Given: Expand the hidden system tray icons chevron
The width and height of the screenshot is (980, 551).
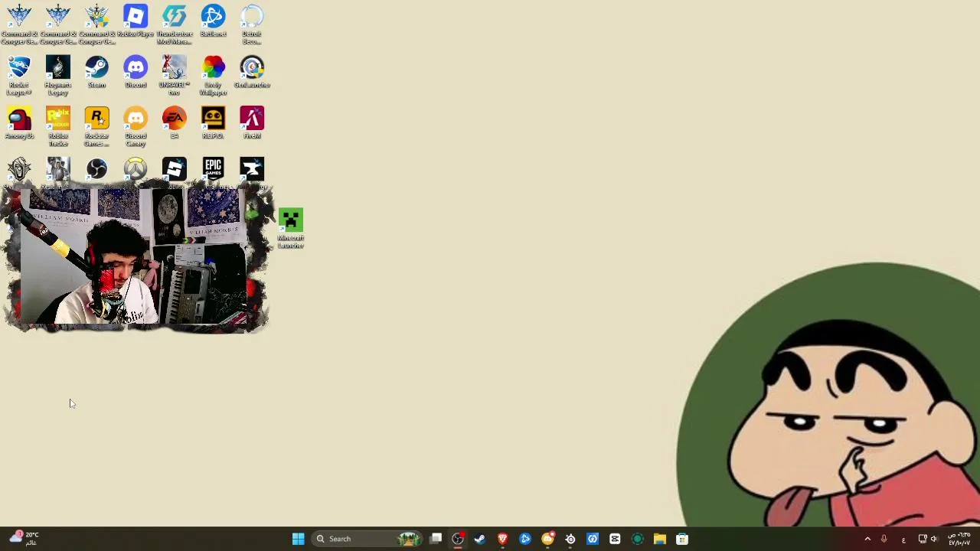Looking at the screenshot, I should [867, 539].
